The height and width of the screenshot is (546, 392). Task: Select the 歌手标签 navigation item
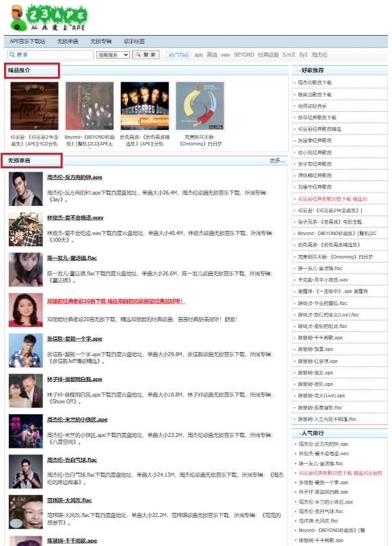[134, 41]
